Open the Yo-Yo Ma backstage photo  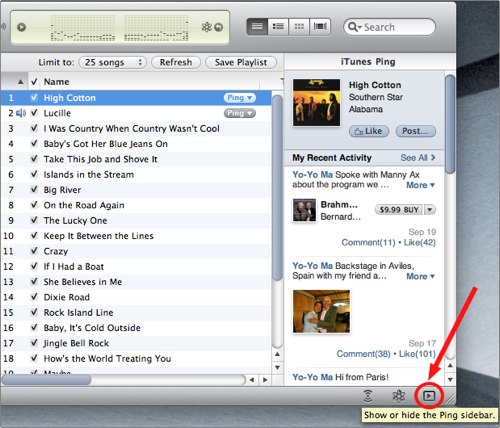click(x=321, y=311)
